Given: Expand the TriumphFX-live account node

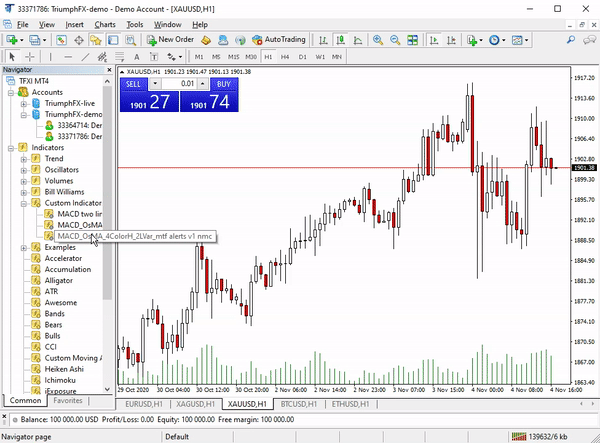Looking at the screenshot, I should click(24, 104).
